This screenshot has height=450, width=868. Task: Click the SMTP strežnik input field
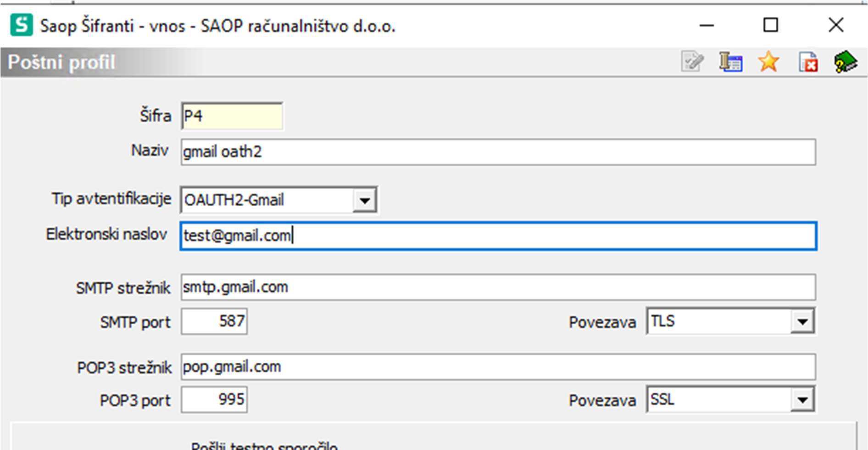498,287
